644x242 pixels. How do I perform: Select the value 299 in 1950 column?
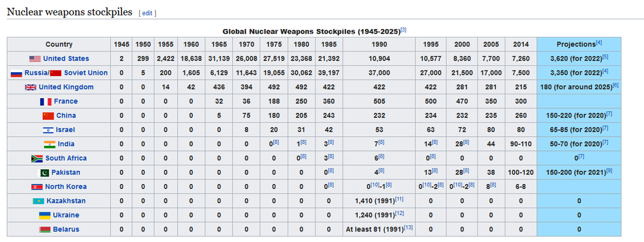pyautogui.click(x=143, y=59)
